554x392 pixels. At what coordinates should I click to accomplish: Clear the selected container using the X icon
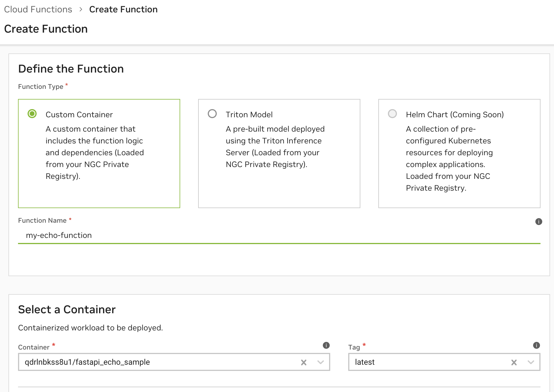304,362
